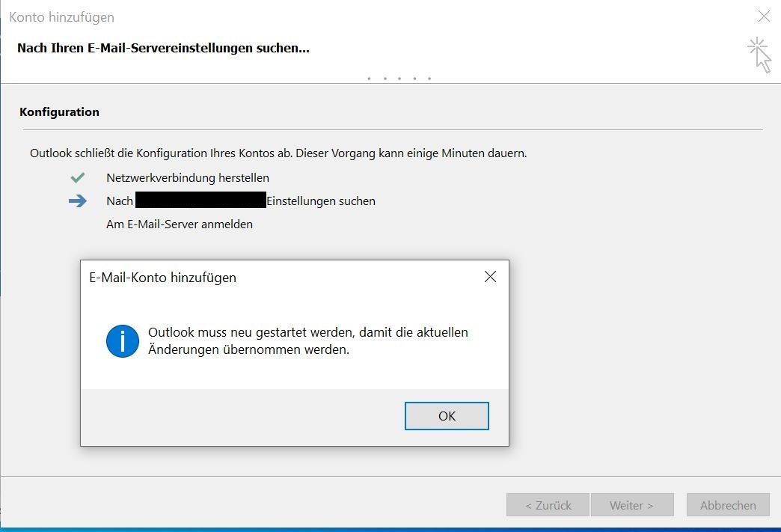
Task: Click the blue info icon in the dialog
Action: coord(122,340)
